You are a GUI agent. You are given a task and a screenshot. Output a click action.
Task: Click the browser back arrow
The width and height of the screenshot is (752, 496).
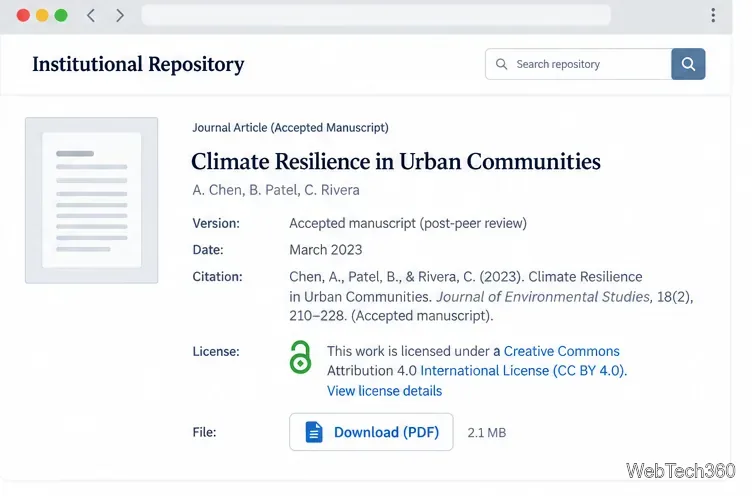[91, 16]
